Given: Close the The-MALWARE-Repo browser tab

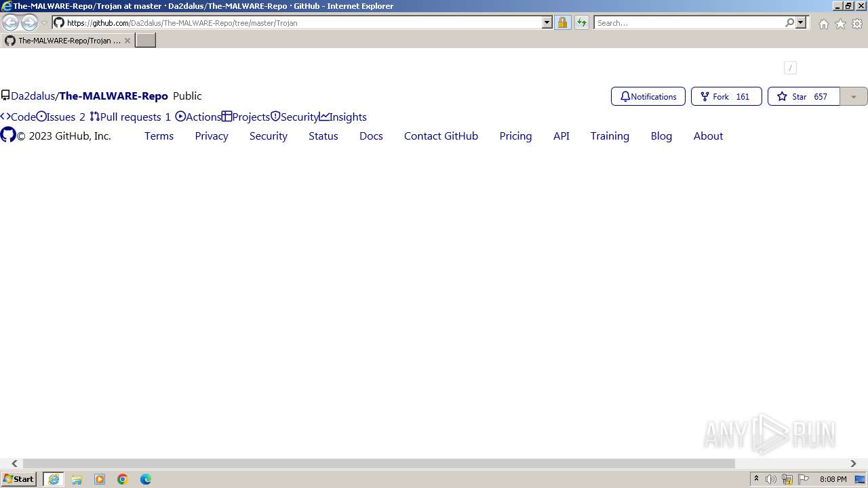Looking at the screenshot, I should 127,41.
